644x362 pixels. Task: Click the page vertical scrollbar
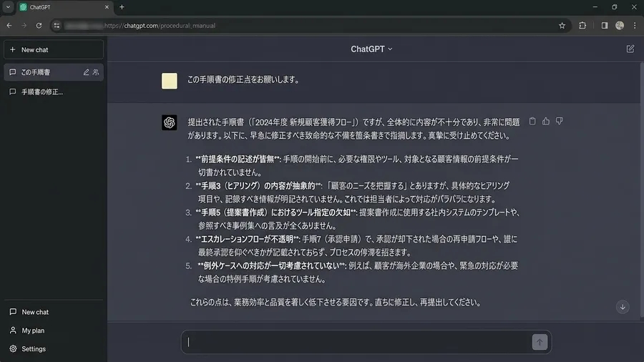(x=642, y=190)
